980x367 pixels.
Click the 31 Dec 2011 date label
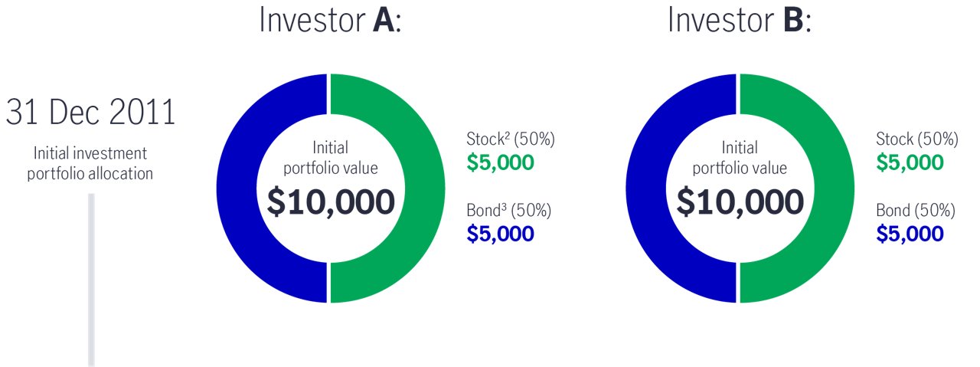pyautogui.click(x=90, y=113)
